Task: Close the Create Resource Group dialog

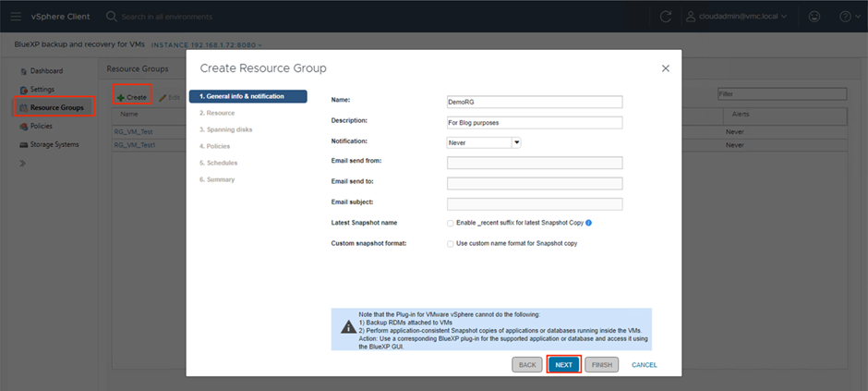Action: pyautogui.click(x=666, y=68)
